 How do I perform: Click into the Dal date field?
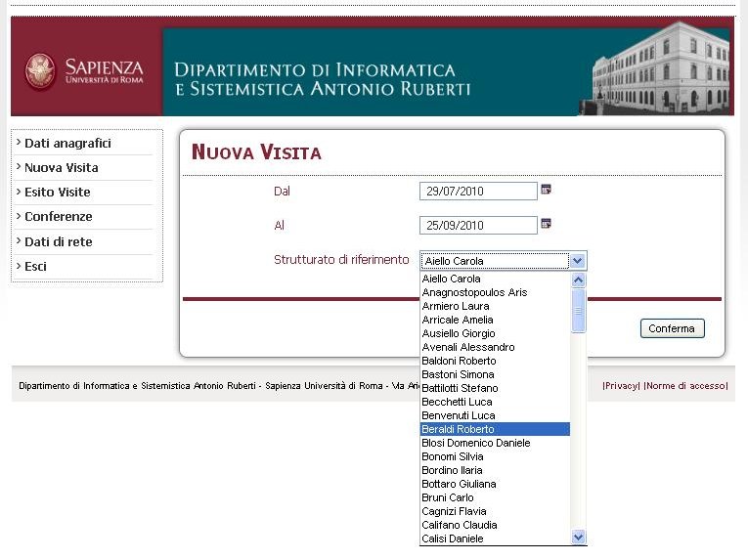tap(477, 192)
